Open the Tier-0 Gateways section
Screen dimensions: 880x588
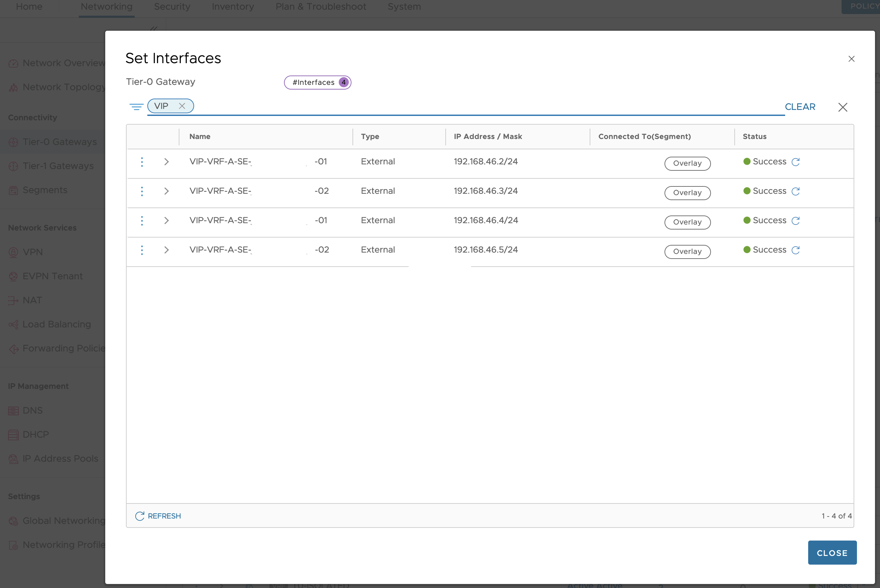59,142
